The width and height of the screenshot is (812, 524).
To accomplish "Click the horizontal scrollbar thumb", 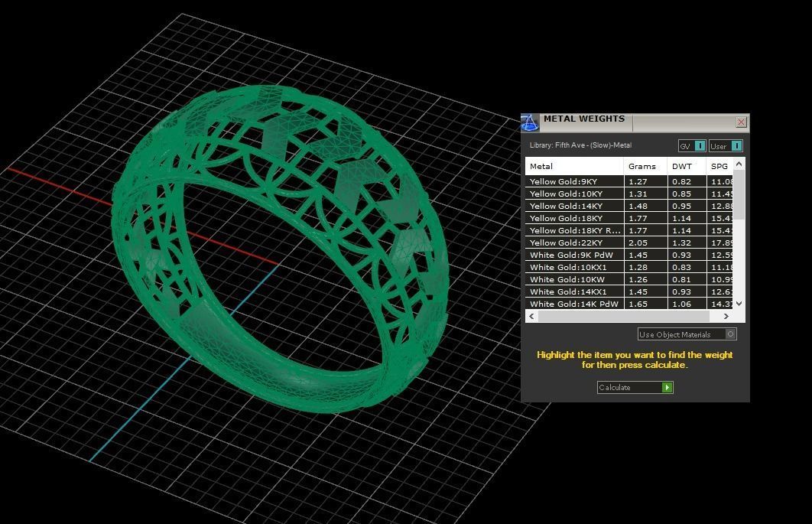I will [x=623, y=316].
